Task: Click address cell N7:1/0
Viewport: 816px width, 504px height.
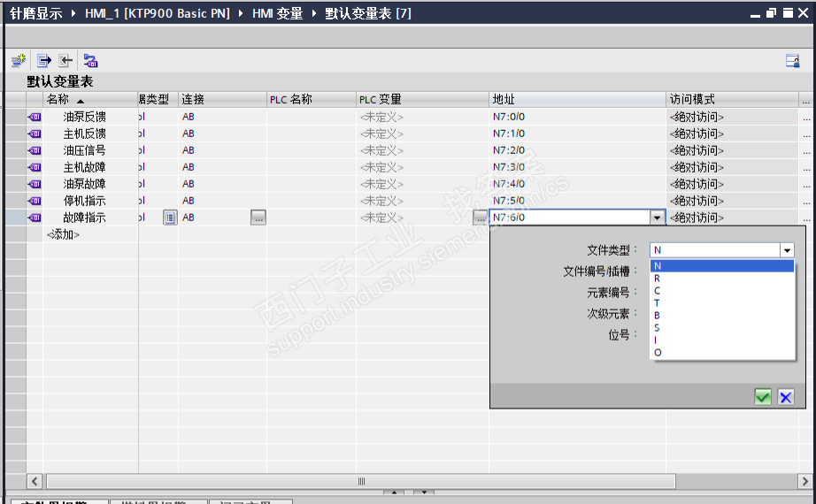Action: point(578,134)
